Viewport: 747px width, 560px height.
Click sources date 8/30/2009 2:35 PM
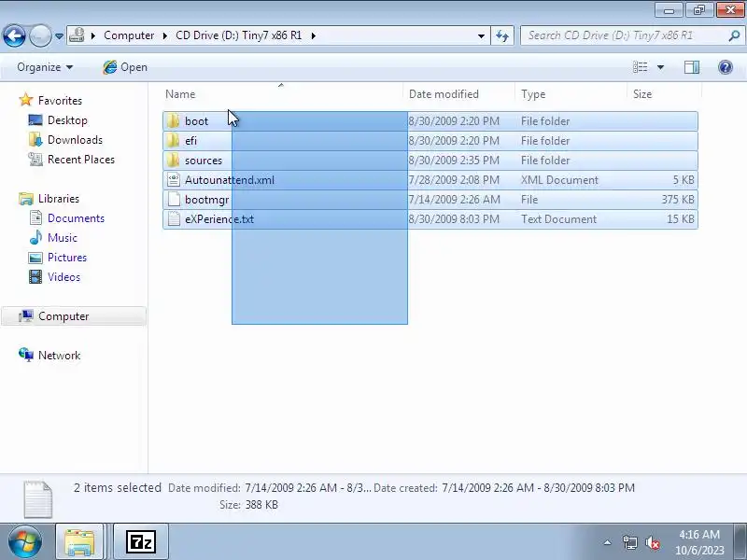[454, 160]
